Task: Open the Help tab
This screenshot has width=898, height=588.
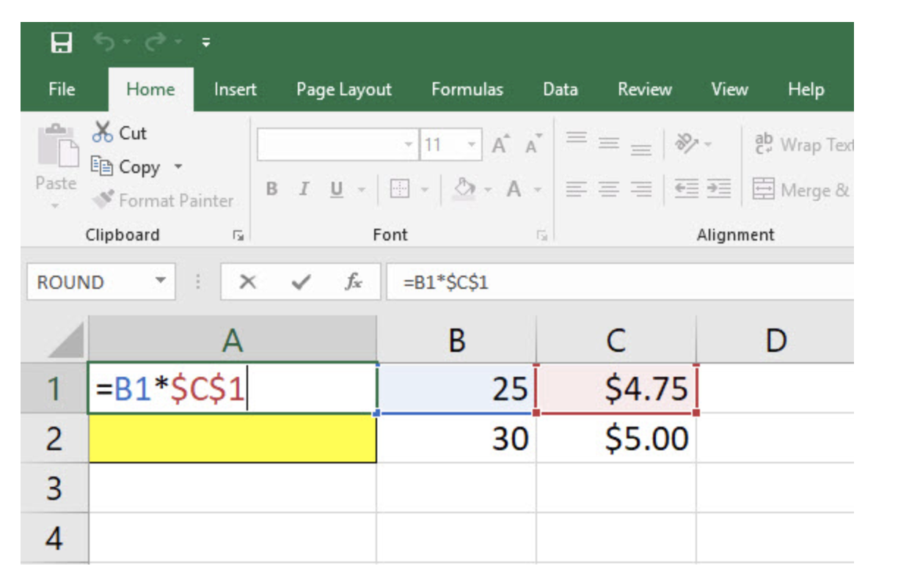Action: coord(806,89)
